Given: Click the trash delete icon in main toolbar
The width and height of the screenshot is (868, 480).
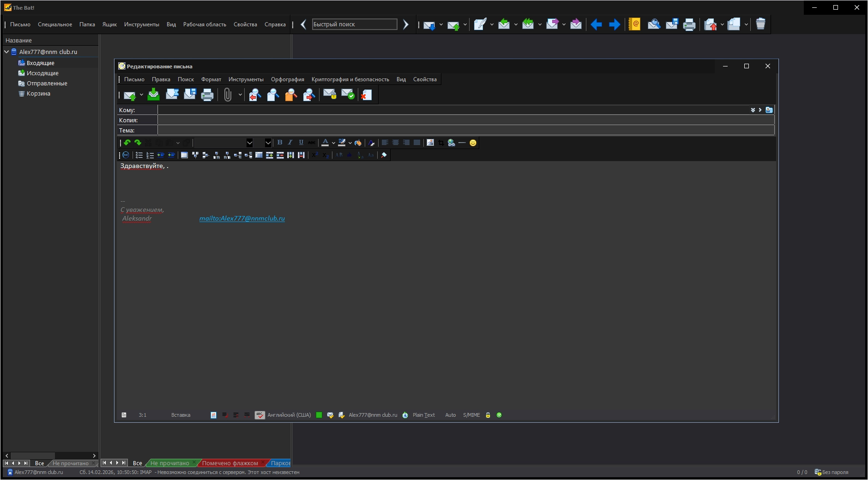Looking at the screenshot, I should click(760, 24).
